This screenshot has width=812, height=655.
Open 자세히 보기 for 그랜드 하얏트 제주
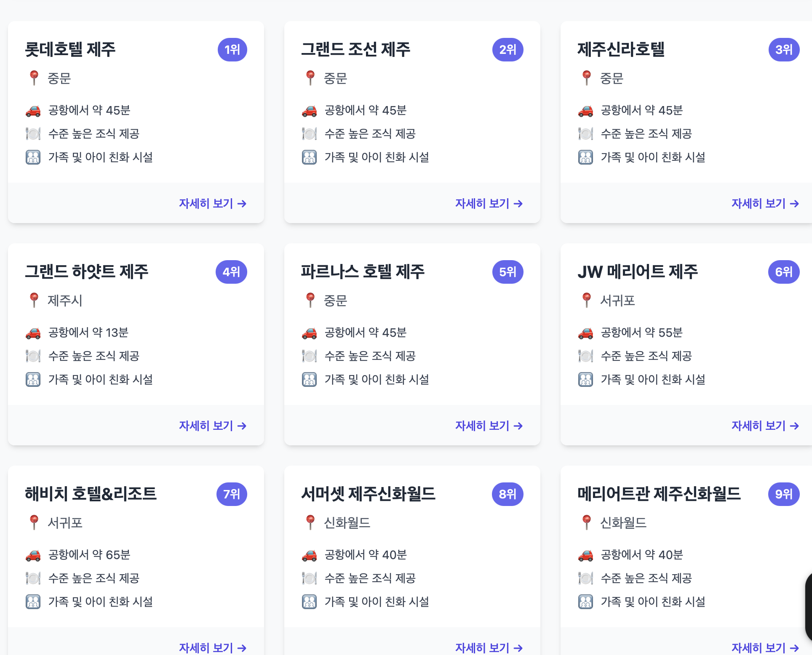pyautogui.click(x=212, y=426)
